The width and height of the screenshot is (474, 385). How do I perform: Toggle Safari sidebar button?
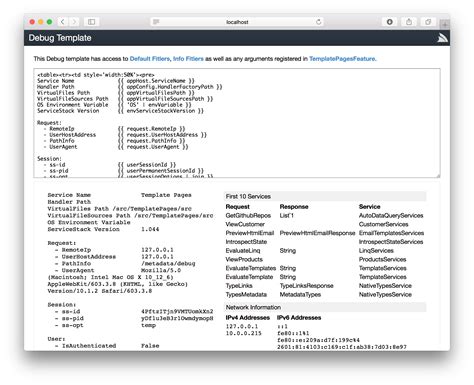coord(91,22)
